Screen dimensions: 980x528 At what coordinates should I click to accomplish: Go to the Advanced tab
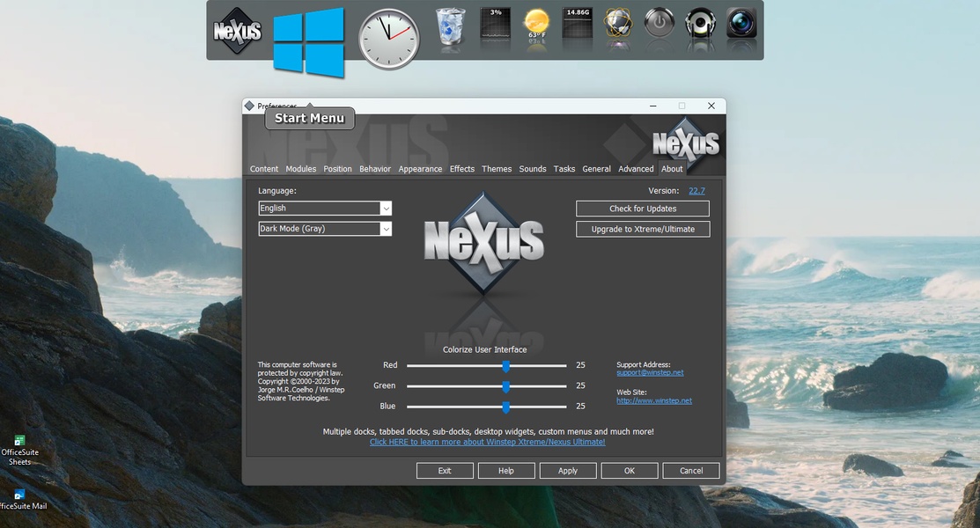(x=636, y=169)
